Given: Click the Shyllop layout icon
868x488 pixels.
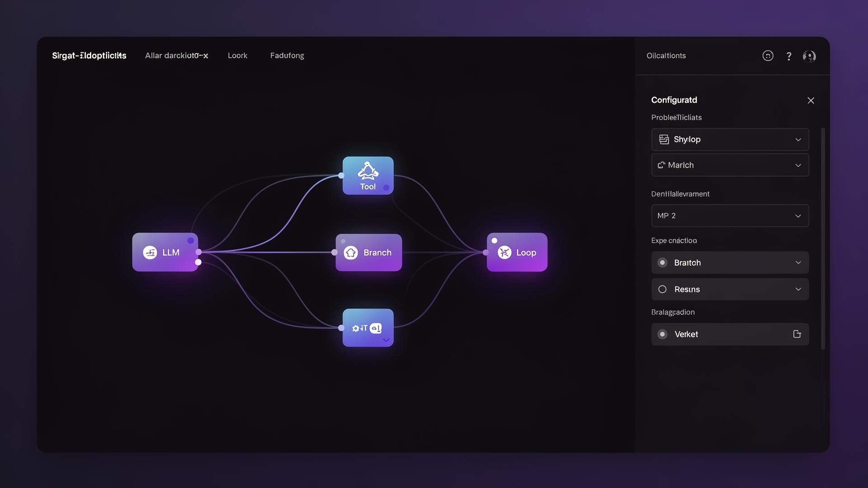Looking at the screenshot, I should 664,139.
